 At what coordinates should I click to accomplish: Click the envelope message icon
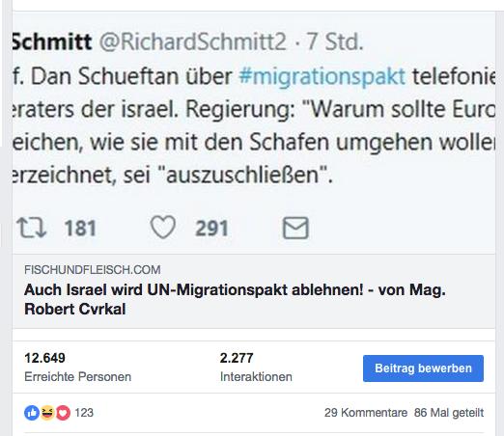click(295, 228)
